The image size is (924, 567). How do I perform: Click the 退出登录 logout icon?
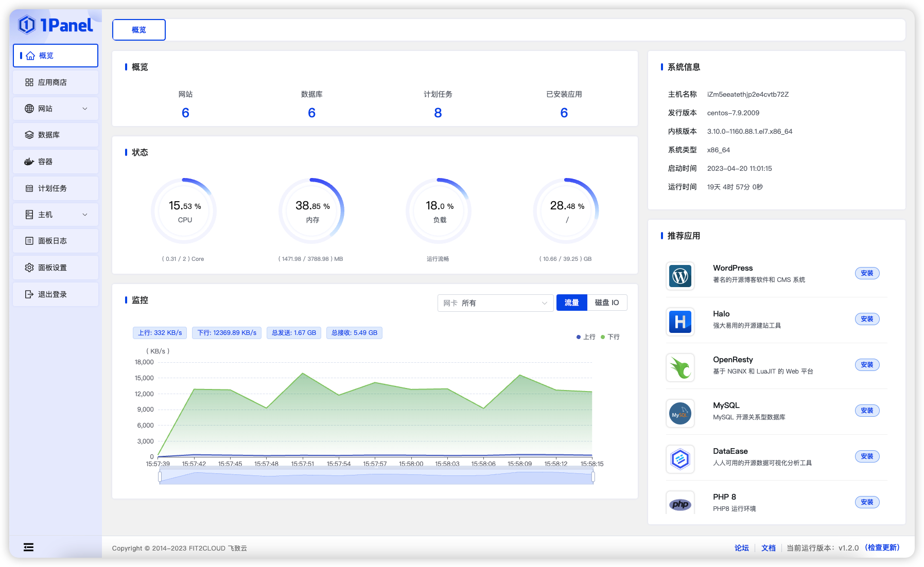29,294
